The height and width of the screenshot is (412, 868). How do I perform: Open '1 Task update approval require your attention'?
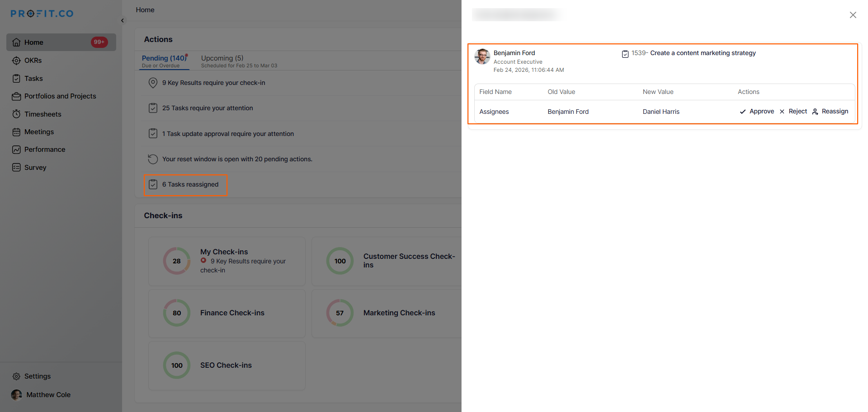point(228,134)
